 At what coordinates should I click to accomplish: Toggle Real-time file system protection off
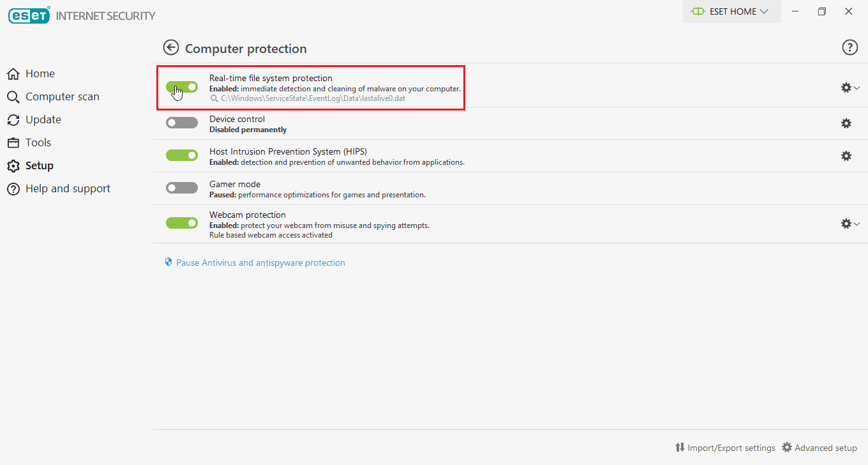(x=182, y=87)
